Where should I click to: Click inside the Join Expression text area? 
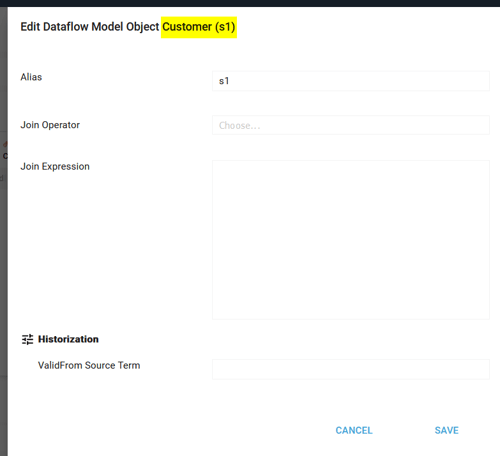pos(351,240)
